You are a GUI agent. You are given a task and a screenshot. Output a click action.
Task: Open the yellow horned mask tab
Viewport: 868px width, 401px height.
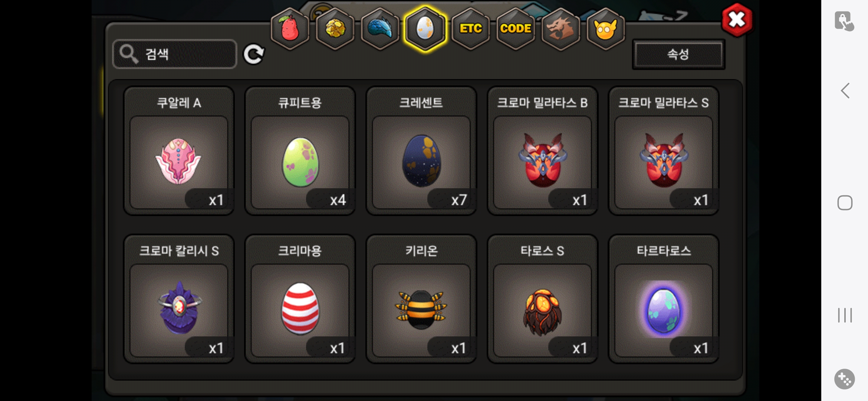pos(605,29)
